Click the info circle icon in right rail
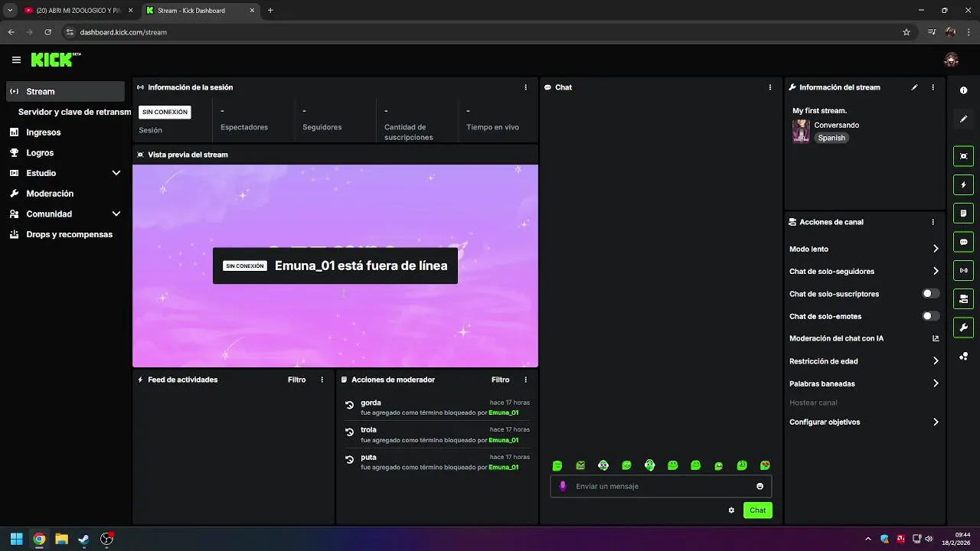Viewport: 980px width, 551px height. (964, 90)
